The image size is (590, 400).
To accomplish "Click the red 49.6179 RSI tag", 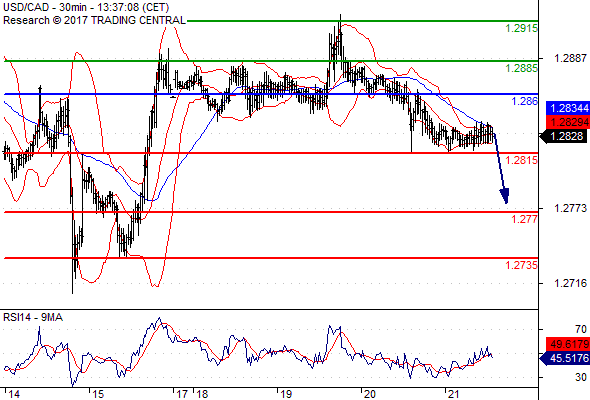I will coord(568,344).
